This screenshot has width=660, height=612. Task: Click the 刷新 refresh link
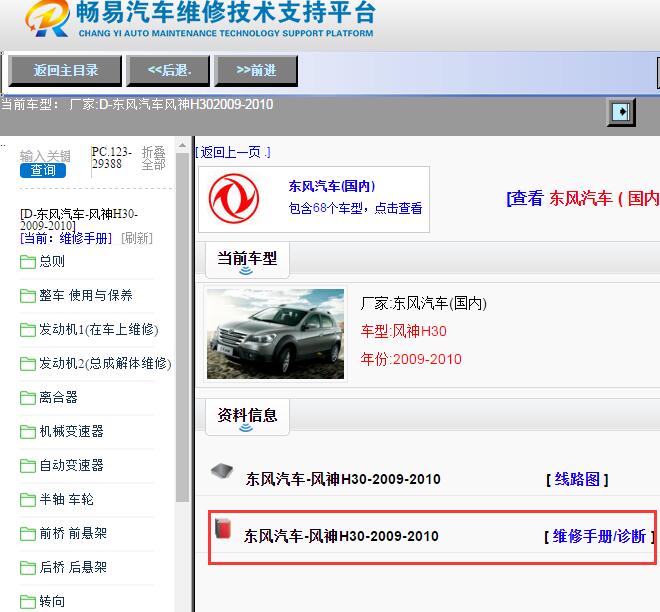[x=137, y=238]
